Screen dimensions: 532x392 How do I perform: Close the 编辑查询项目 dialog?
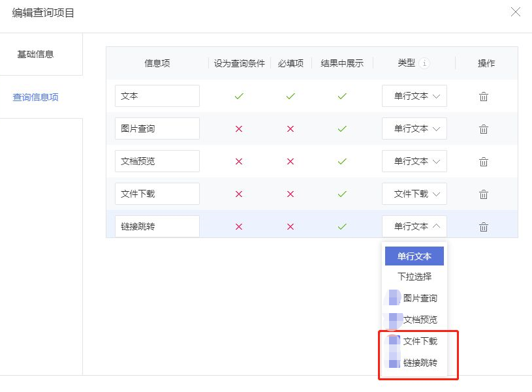point(516,12)
